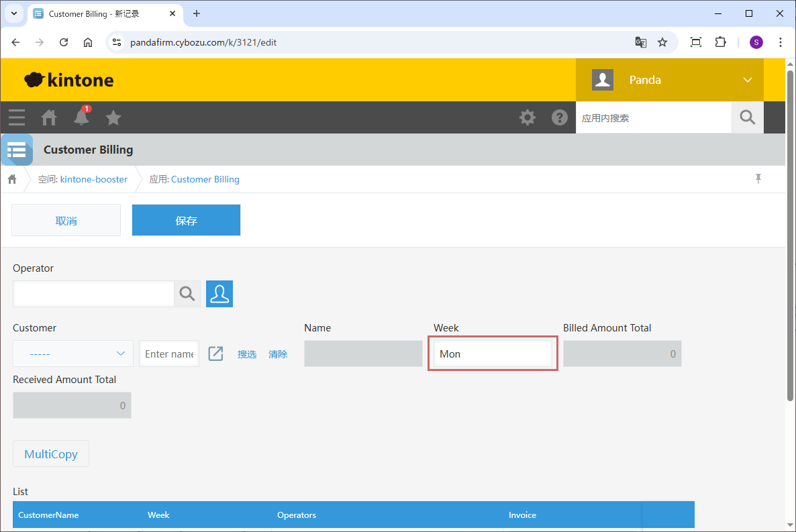This screenshot has height=532, width=796.
Task: Go to kintone portal home icon
Action: 49,118
